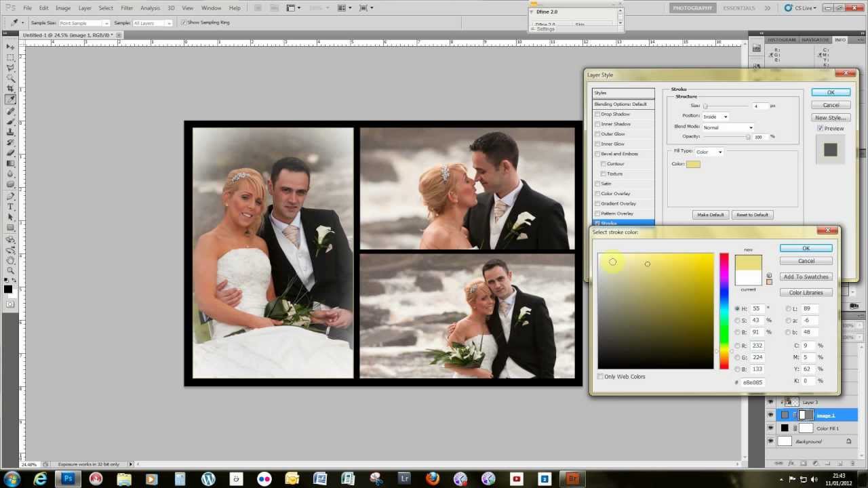Open the Layer menu
Viewport: 868px width, 488px height.
(x=85, y=8)
